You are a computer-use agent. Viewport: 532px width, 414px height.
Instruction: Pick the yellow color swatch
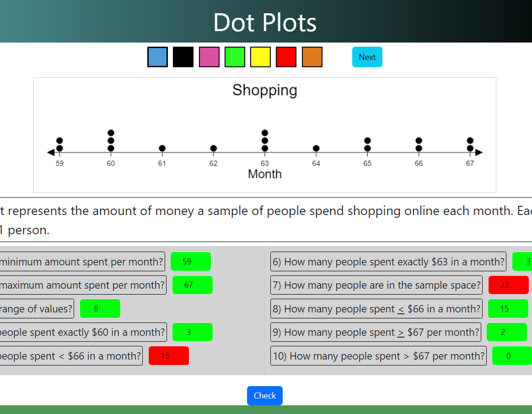260,57
